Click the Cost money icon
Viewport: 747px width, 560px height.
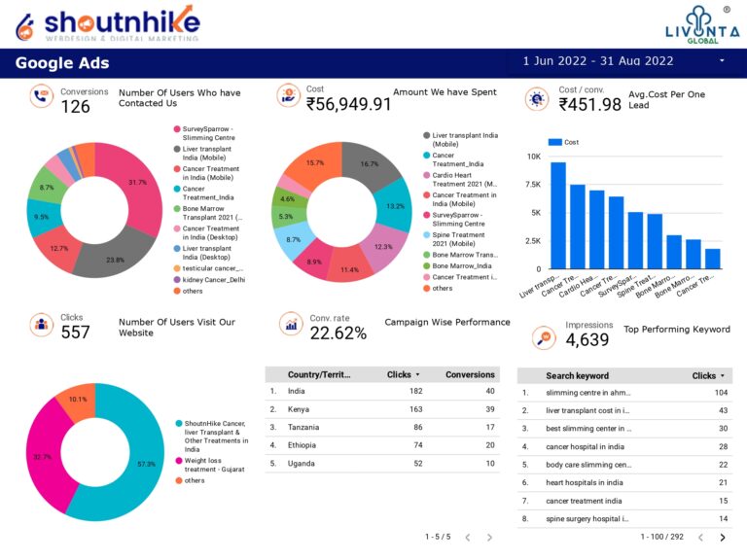[x=288, y=95]
